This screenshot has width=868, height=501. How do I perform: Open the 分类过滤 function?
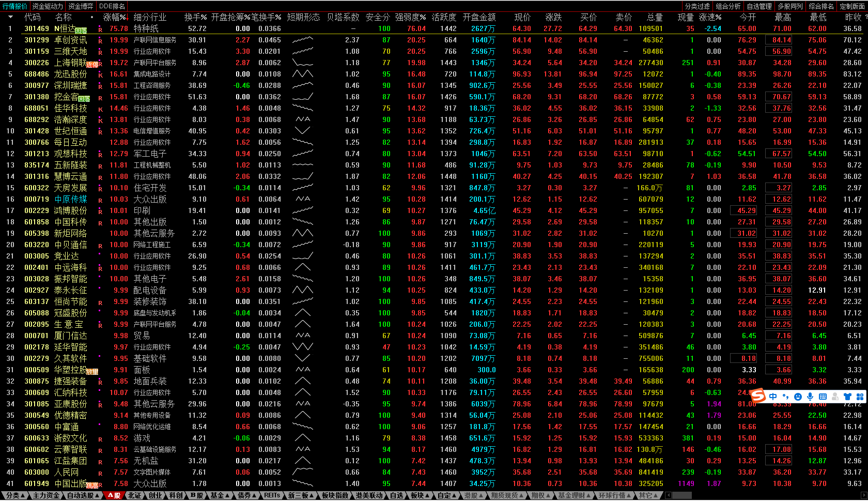tap(698, 6)
